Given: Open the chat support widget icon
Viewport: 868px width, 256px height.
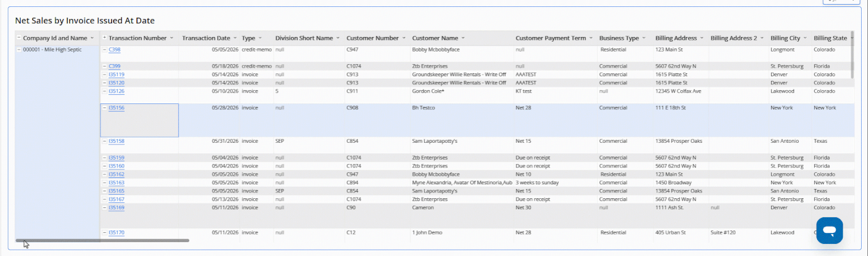Looking at the screenshot, I should 829,231.
